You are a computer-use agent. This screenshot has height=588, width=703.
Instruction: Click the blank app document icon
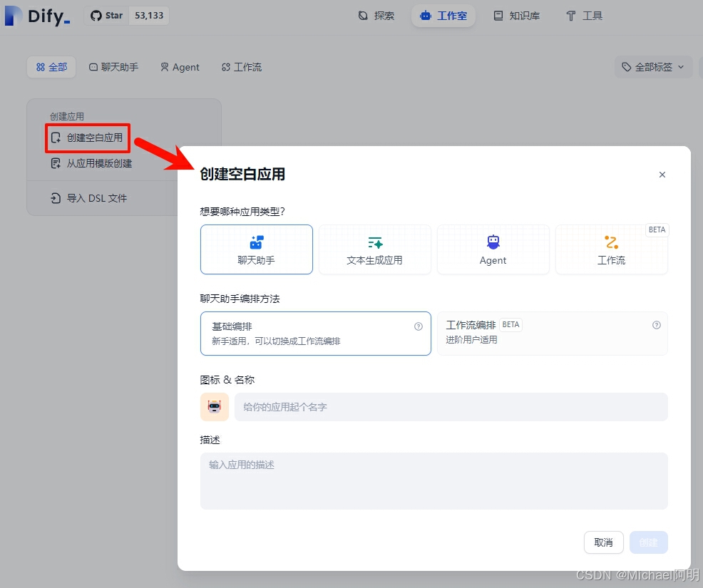pyautogui.click(x=56, y=138)
